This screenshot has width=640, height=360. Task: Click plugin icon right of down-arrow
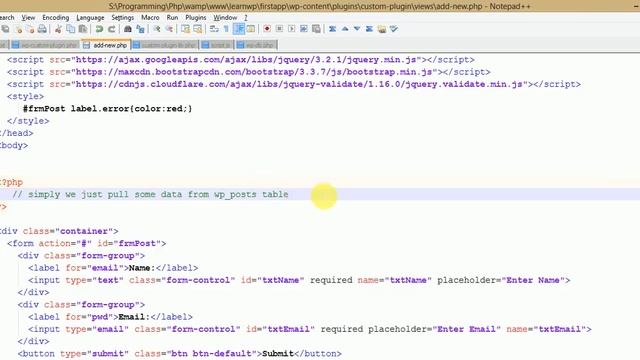coord(369,29)
